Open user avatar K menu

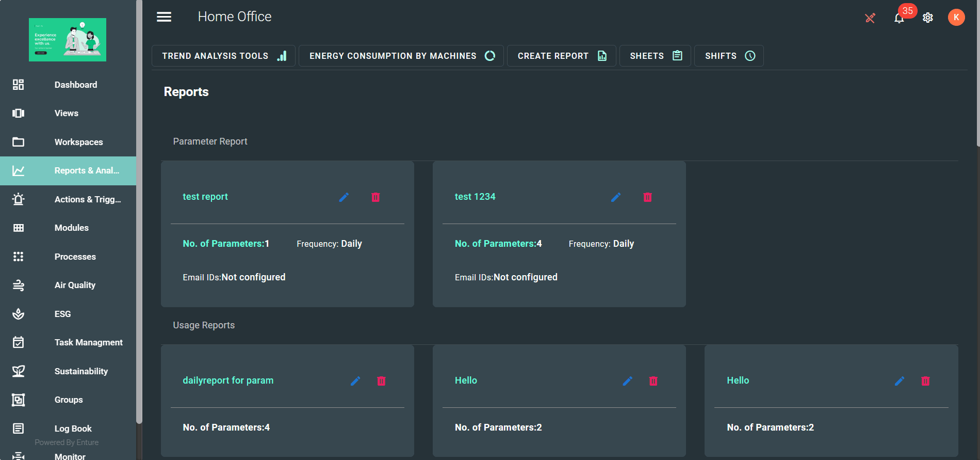click(x=956, y=17)
